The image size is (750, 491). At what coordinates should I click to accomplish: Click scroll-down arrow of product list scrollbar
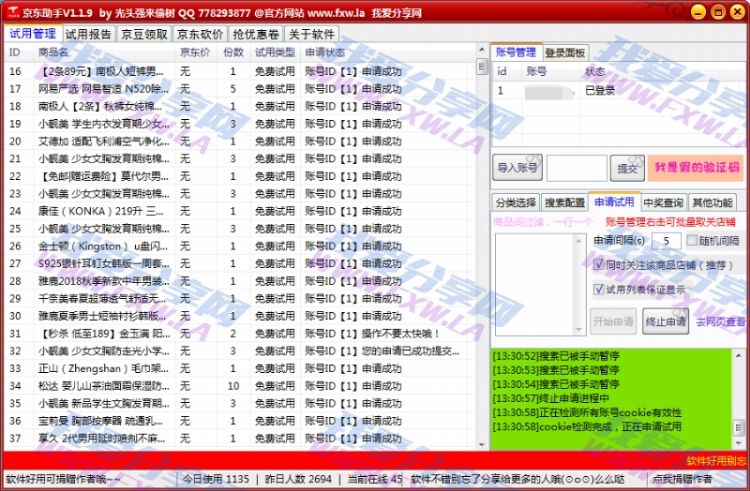coord(482,444)
